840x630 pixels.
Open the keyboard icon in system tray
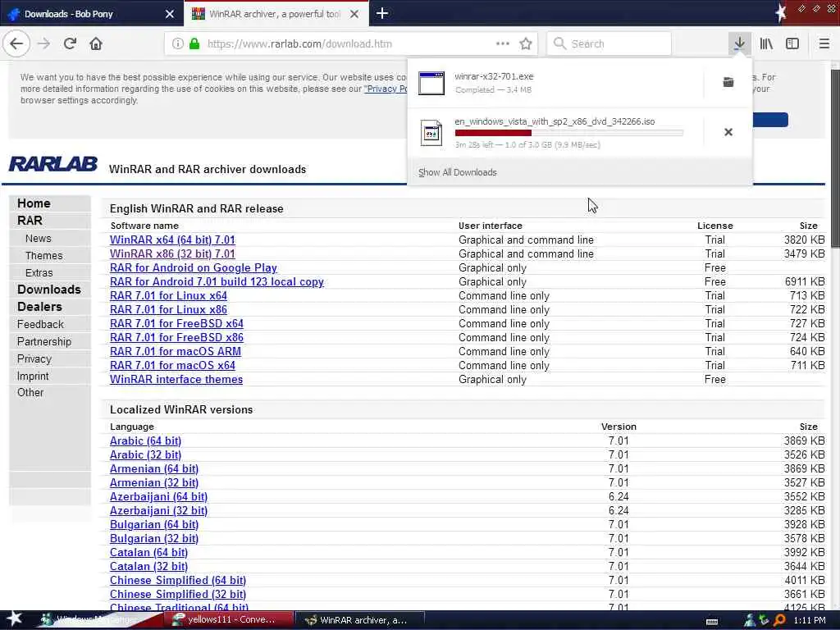coord(711,622)
